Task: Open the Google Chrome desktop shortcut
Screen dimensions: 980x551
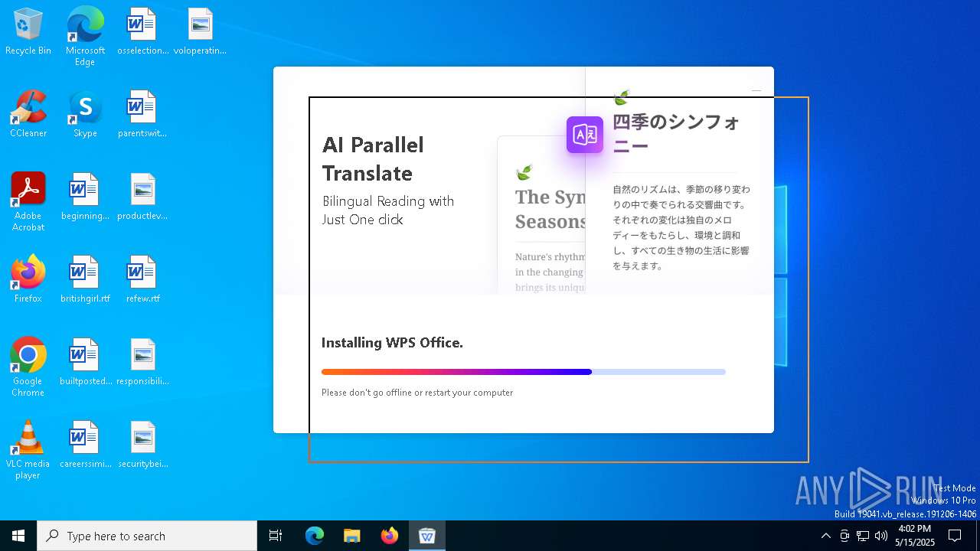Action: [x=28, y=367]
